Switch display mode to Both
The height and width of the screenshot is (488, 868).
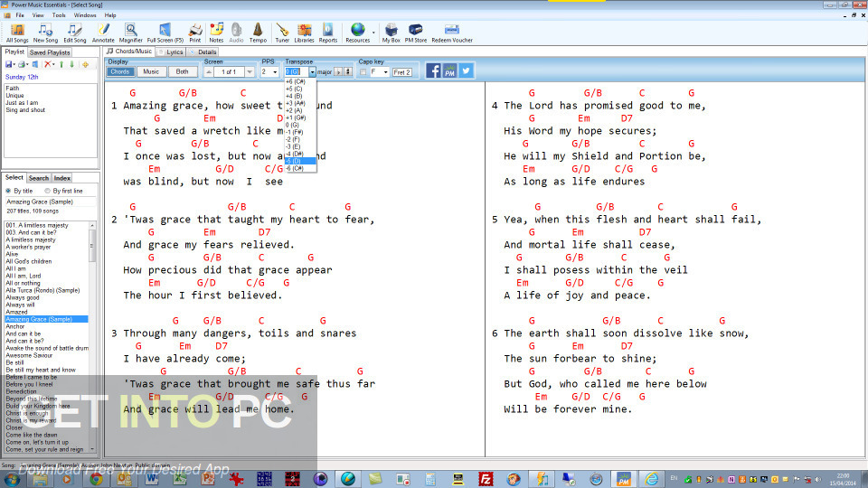(x=182, y=72)
